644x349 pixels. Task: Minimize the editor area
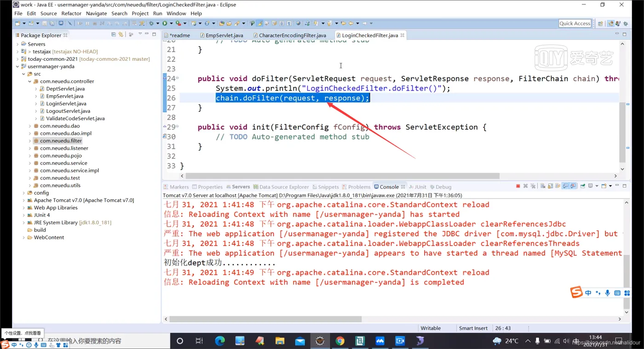617,34
